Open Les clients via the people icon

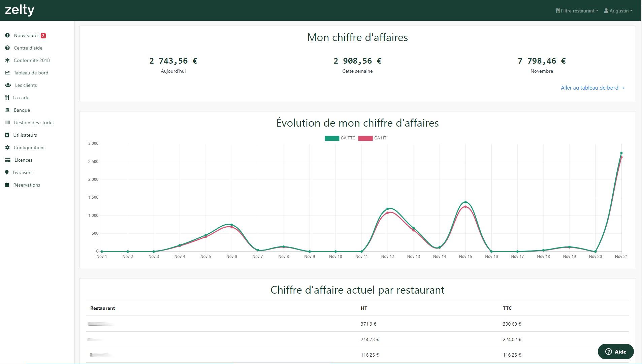(x=7, y=85)
